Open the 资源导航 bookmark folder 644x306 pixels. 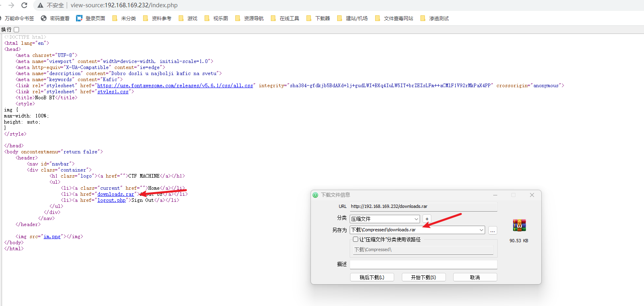pos(249,18)
